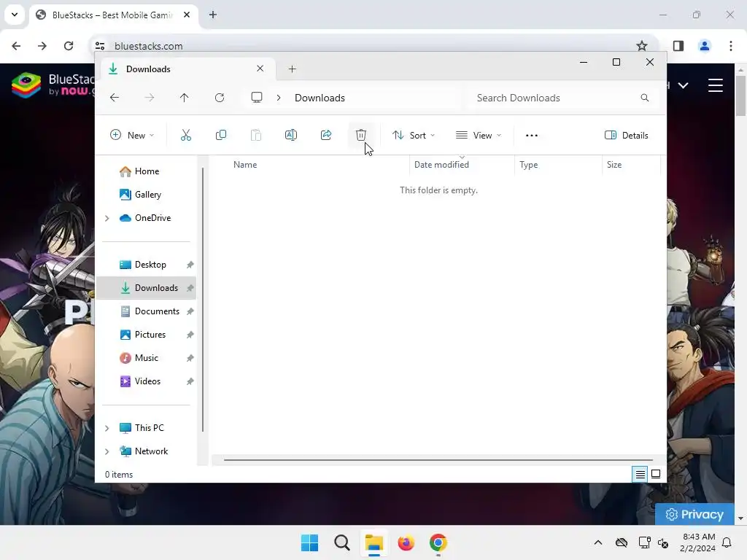Switch to details list view icon
This screenshot has width=747, height=560.
(x=640, y=474)
